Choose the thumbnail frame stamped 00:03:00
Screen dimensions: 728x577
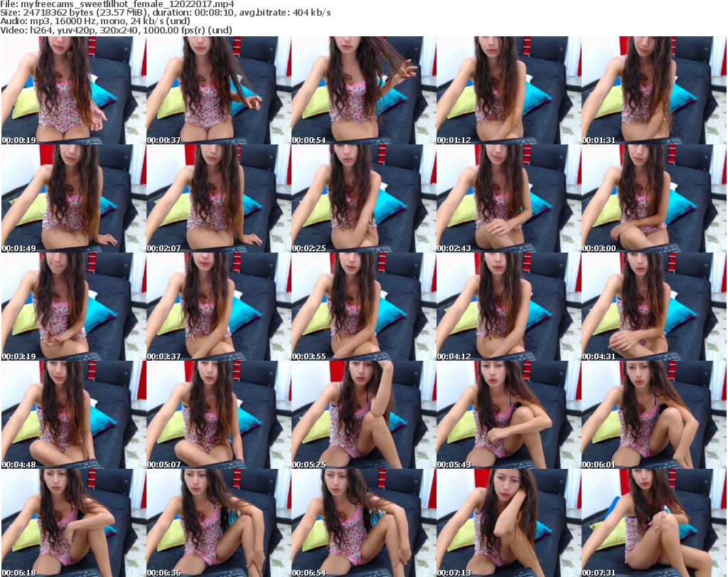click(x=654, y=198)
